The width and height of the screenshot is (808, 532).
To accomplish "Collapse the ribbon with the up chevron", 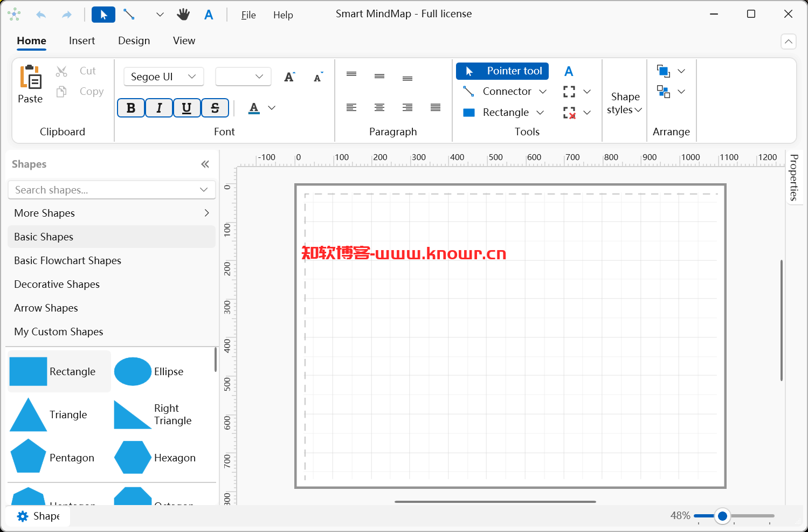I will (x=788, y=42).
